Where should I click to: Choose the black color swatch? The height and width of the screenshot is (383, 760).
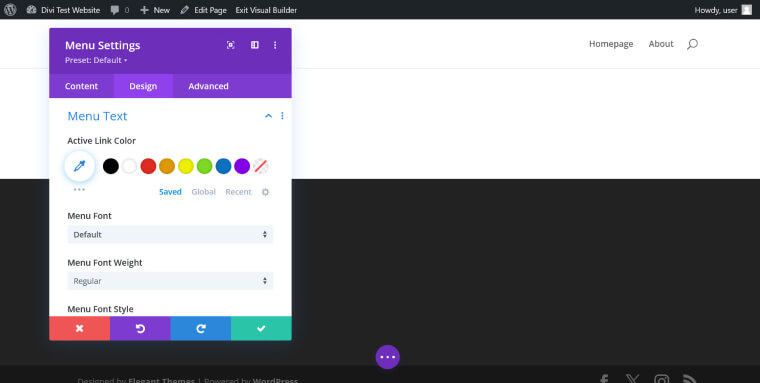(111, 166)
